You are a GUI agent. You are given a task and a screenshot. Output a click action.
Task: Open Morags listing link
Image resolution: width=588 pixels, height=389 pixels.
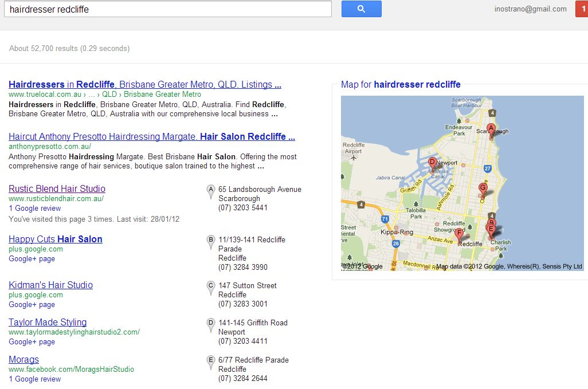pyautogui.click(x=23, y=359)
